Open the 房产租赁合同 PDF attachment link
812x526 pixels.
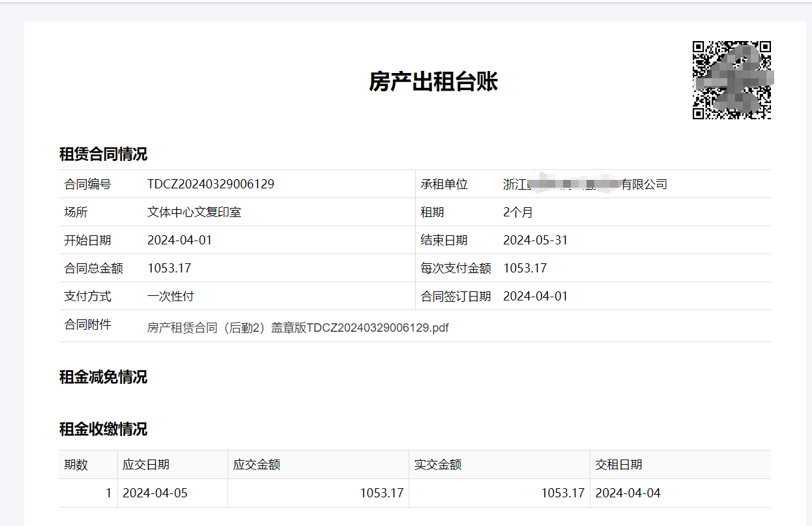coord(298,327)
